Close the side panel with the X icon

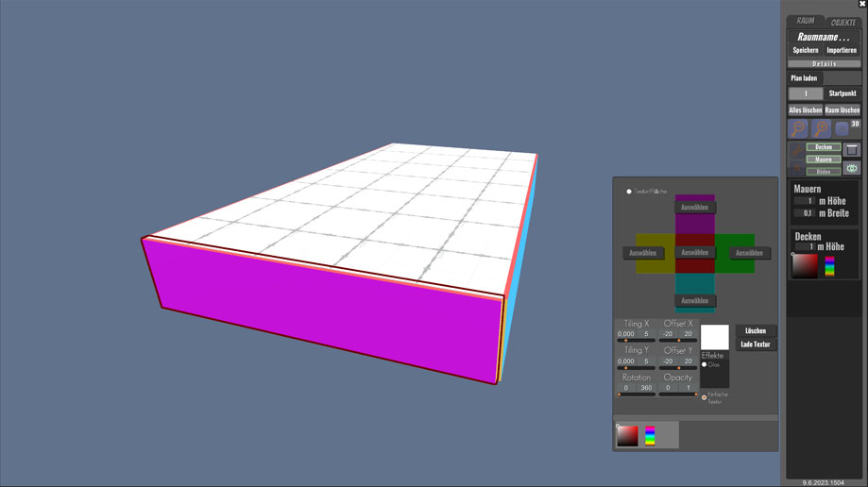[x=862, y=4]
